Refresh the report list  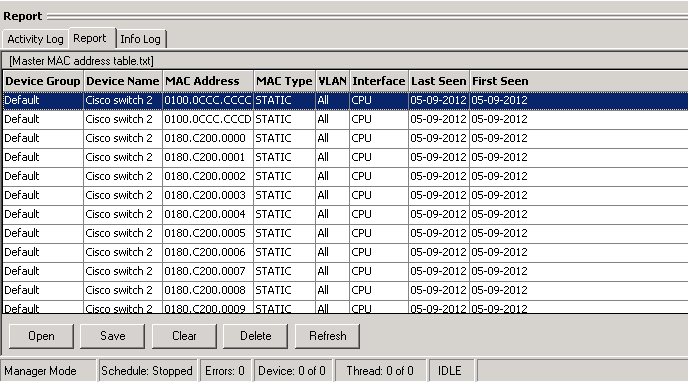(327, 336)
